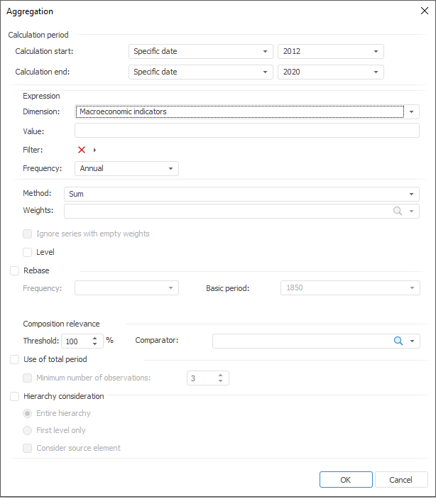Expand the Dimension dropdown list
The height and width of the screenshot is (504, 436).
click(411, 112)
